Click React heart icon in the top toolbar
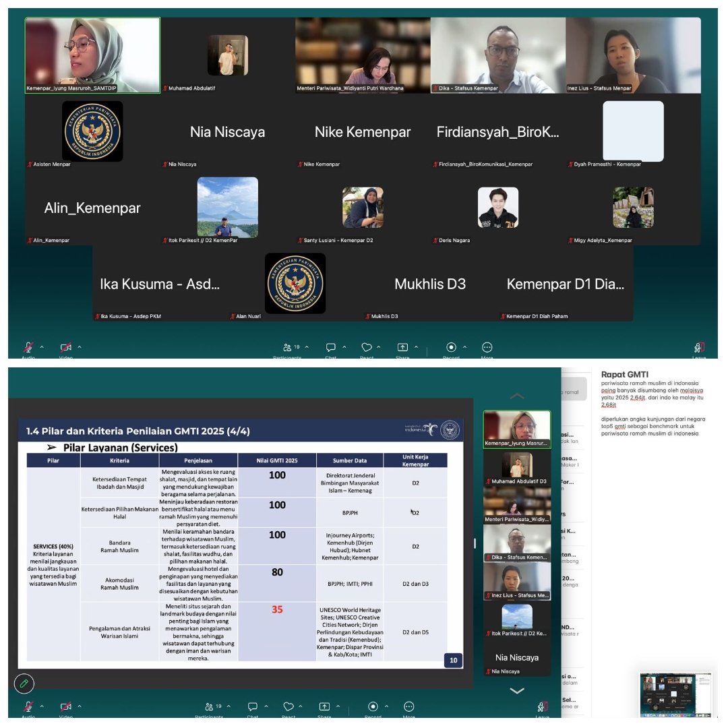728x728 pixels. click(x=367, y=348)
